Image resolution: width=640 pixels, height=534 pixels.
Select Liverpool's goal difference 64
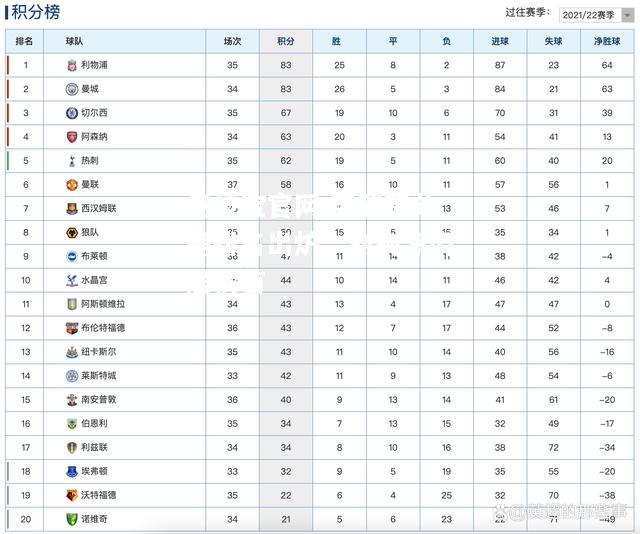(x=607, y=65)
